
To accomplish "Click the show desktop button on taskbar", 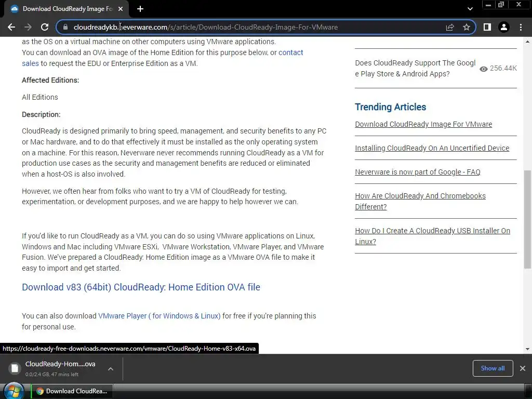I will (x=528, y=391).
